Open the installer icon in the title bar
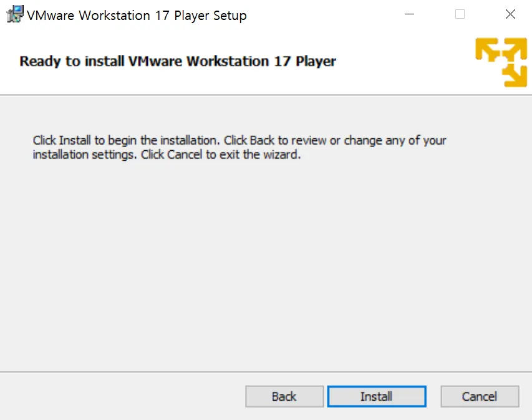 click(x=15, y=14)
